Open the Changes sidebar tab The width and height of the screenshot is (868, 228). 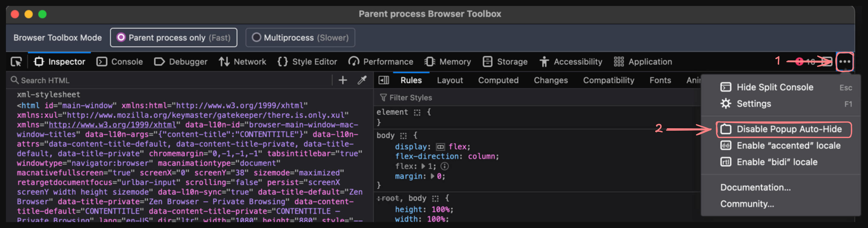(551, 80)
